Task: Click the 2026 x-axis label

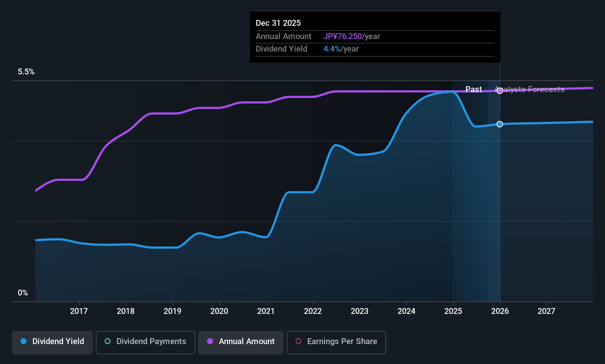Action: tap(500, 311)
